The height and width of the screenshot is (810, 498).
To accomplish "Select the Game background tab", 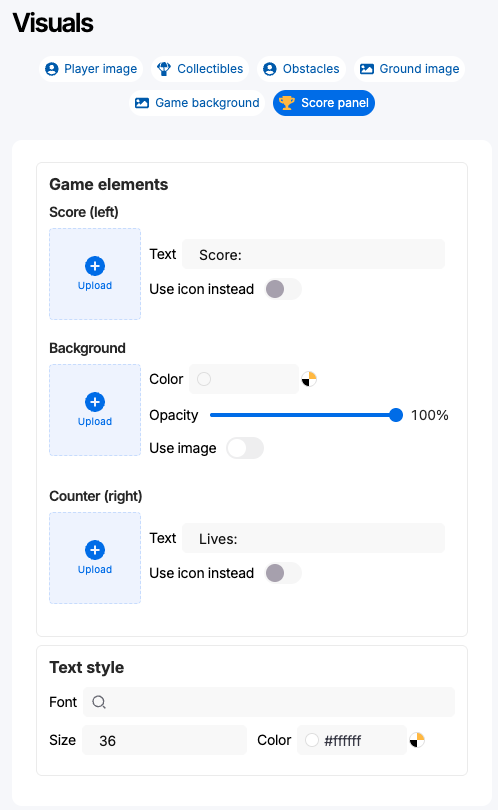I will coord(197,103).
